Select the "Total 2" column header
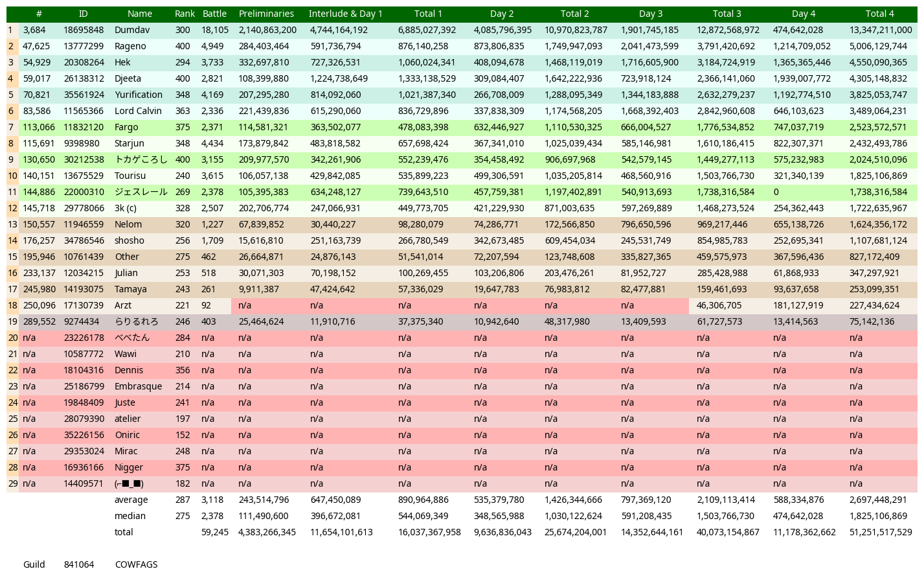 575,14
